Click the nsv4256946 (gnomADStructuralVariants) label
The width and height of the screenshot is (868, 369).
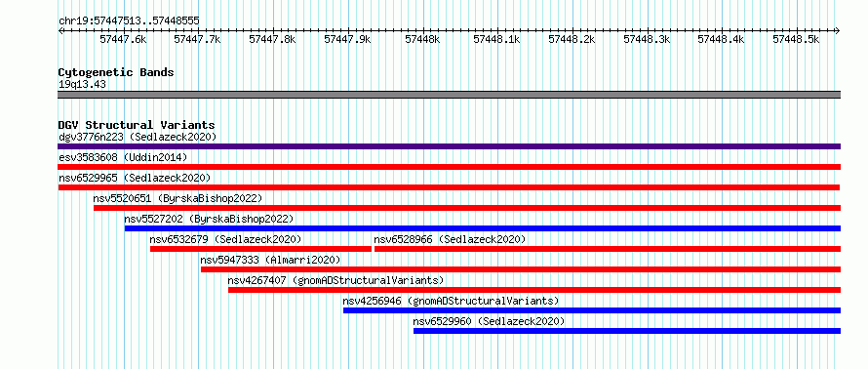point(452,301)
